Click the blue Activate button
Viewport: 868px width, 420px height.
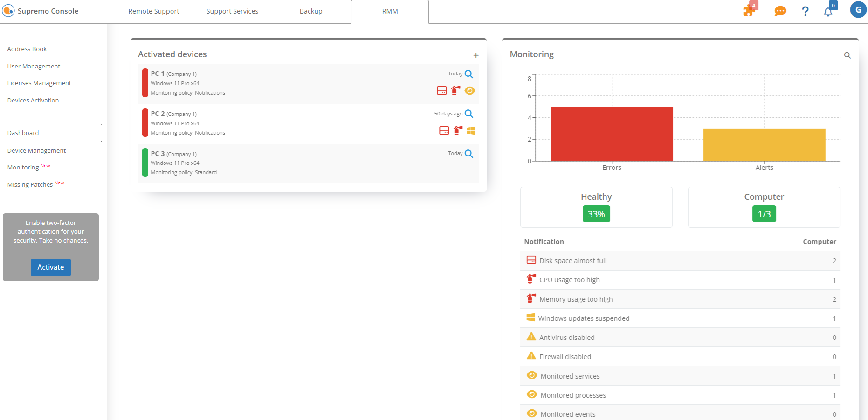pyautogui.click(x=51, y=267)
